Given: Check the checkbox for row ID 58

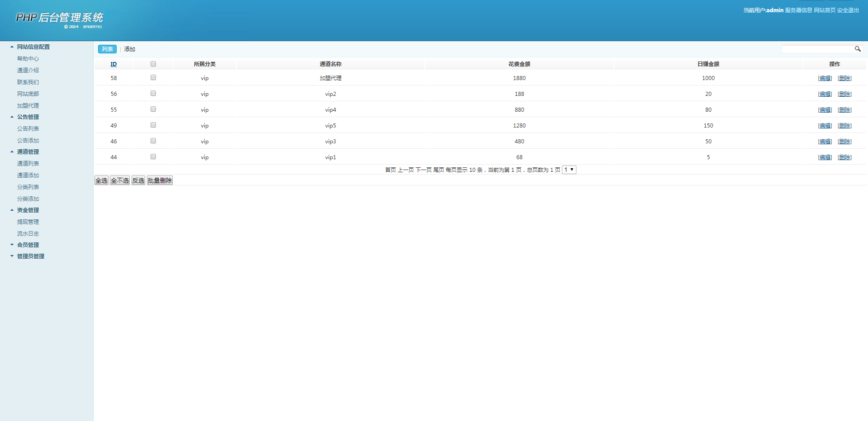Looking at the screenshot, I should point(153,78).
